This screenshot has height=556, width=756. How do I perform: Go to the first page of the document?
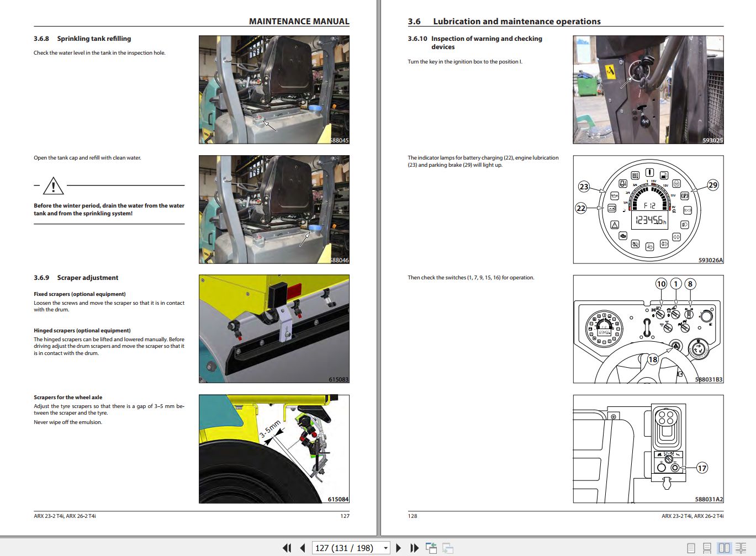(x=287, y=547)
